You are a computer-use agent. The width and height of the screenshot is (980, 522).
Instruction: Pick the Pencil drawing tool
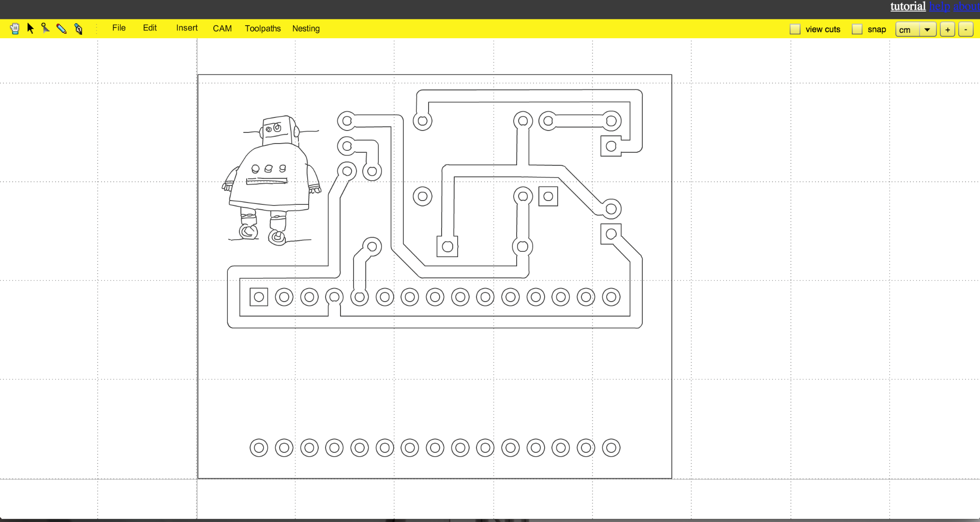click(x=62, y=29)
